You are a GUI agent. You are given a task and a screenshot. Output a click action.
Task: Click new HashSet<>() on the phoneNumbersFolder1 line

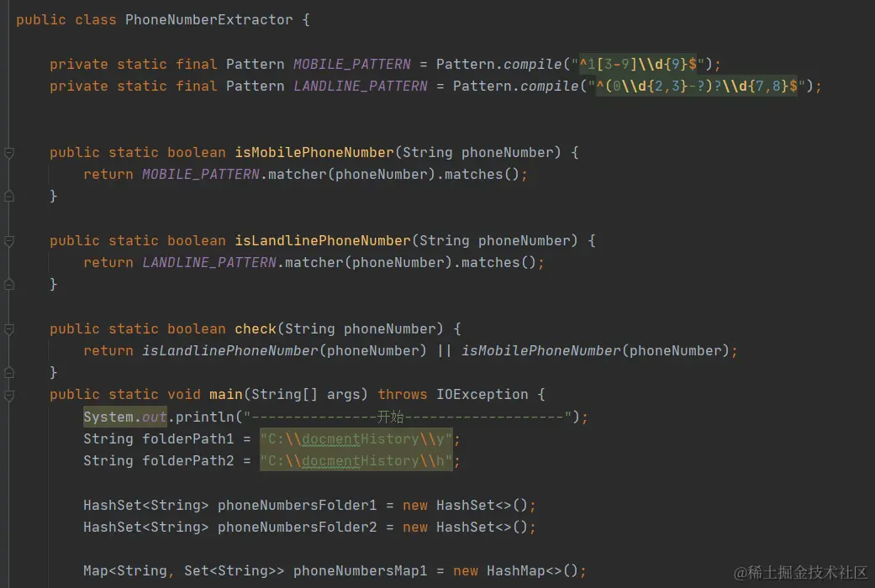466,505
